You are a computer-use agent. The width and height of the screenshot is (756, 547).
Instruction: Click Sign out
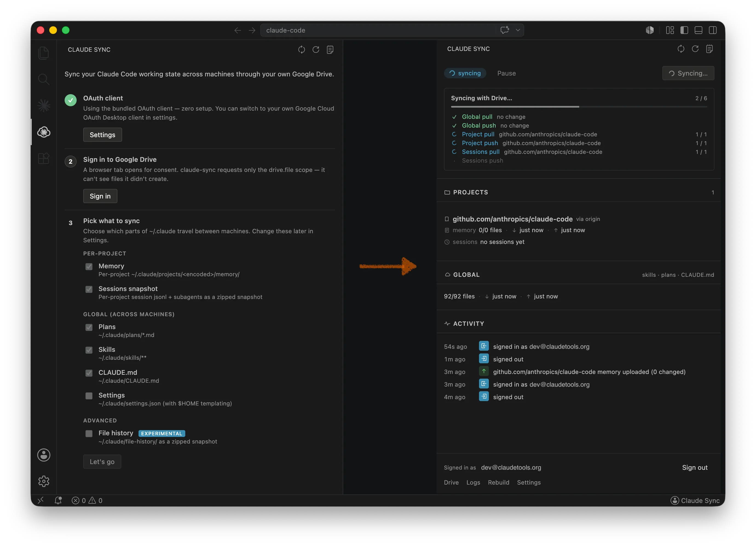695,467
